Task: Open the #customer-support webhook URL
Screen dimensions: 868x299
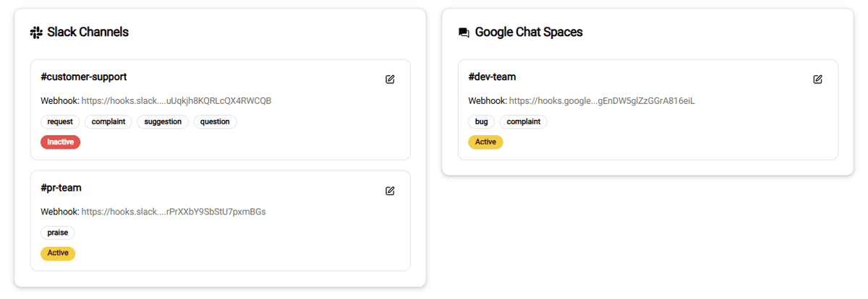Action: pos(176,101)
